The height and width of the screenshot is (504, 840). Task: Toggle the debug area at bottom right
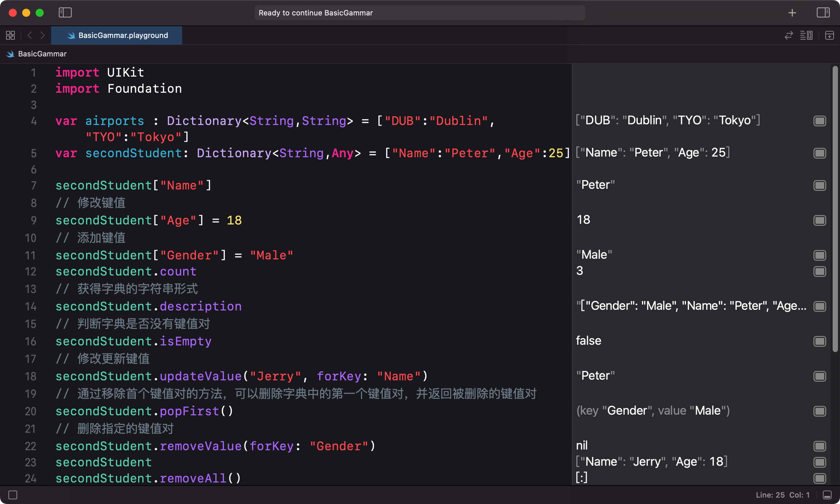[828, 495]
